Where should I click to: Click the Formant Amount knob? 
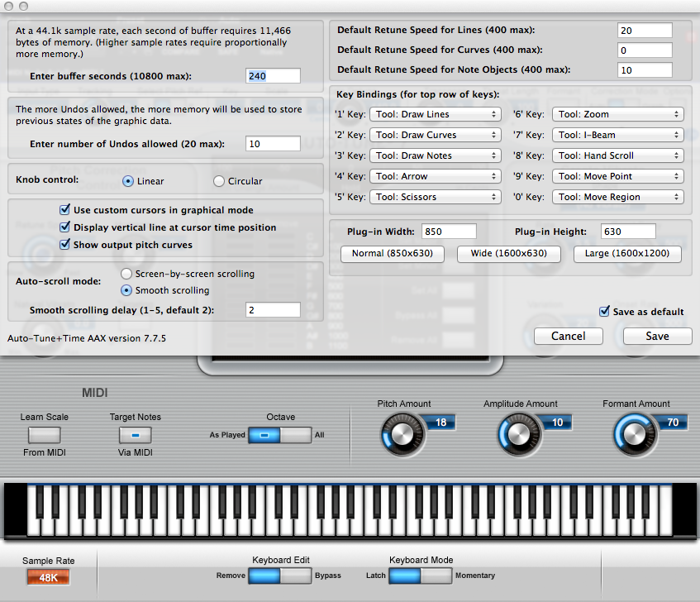click(631, 432)
